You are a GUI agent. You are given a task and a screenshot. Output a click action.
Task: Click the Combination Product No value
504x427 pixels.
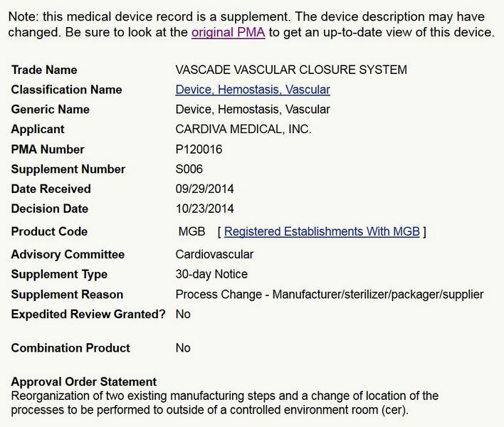click(183, 348)
